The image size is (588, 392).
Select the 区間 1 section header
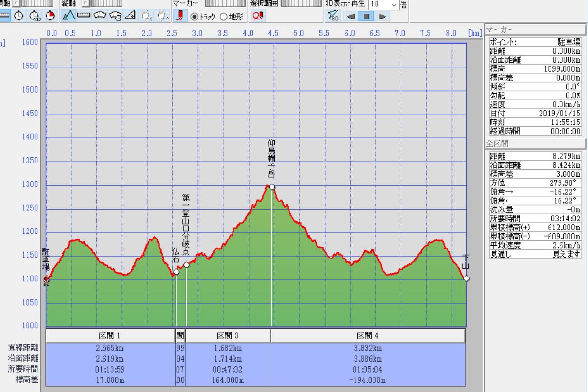tap(110, 335)
